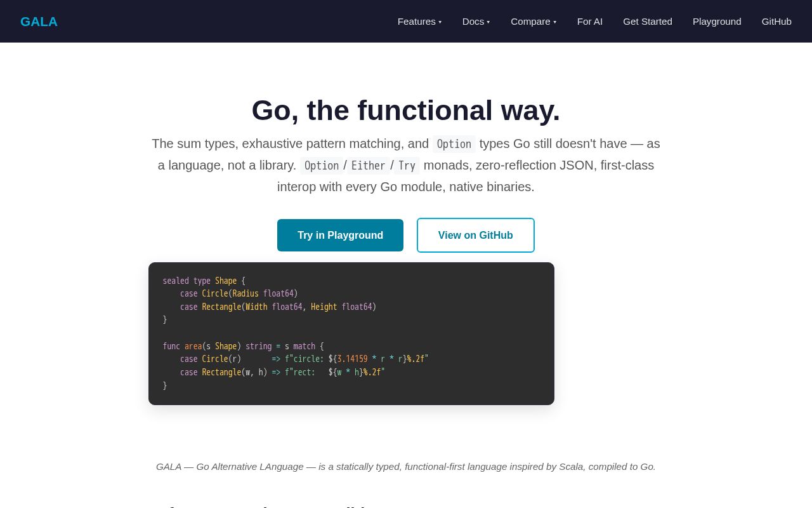Visit the GitHub nav link
The width and height of the screenshot is (812, 508).
[776, 22]
